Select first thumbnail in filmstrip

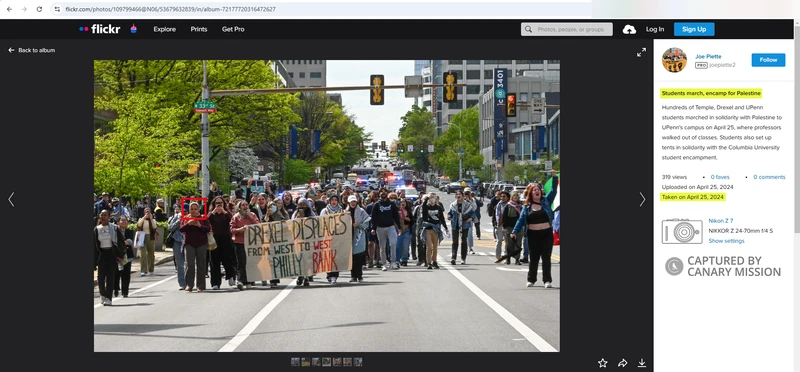(295, 362)
